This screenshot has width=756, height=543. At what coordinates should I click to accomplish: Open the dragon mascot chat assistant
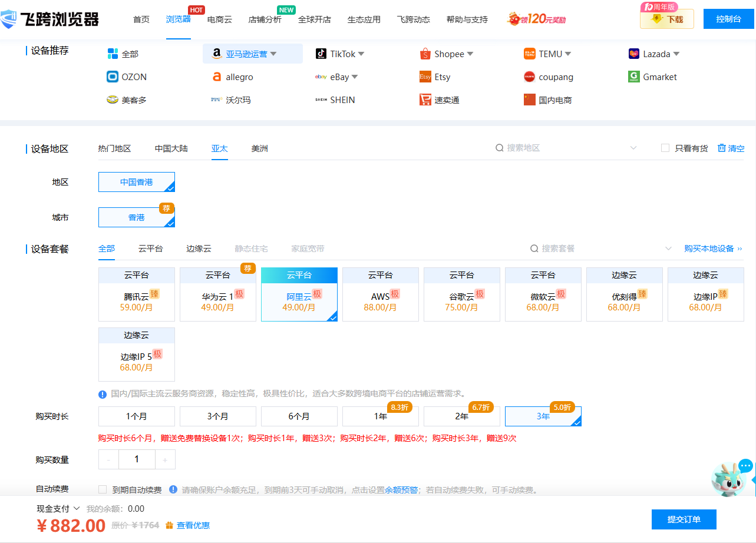(x=731, y=477)
